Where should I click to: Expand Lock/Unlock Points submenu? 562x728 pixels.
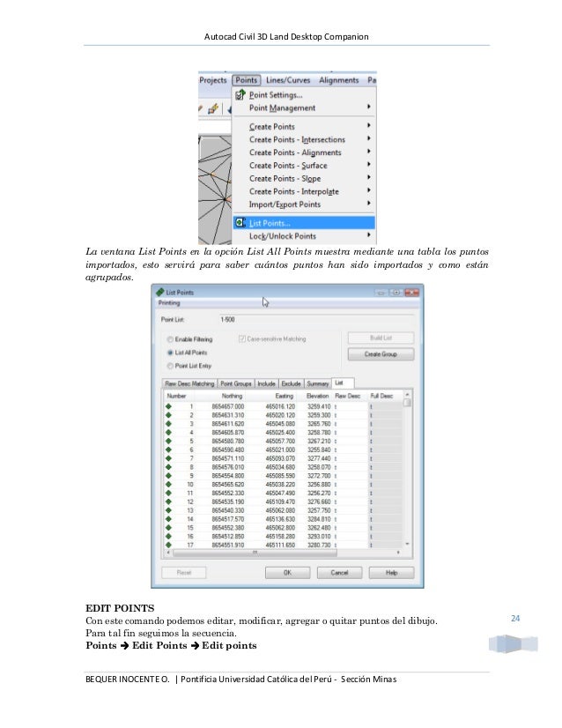(304, 236)
